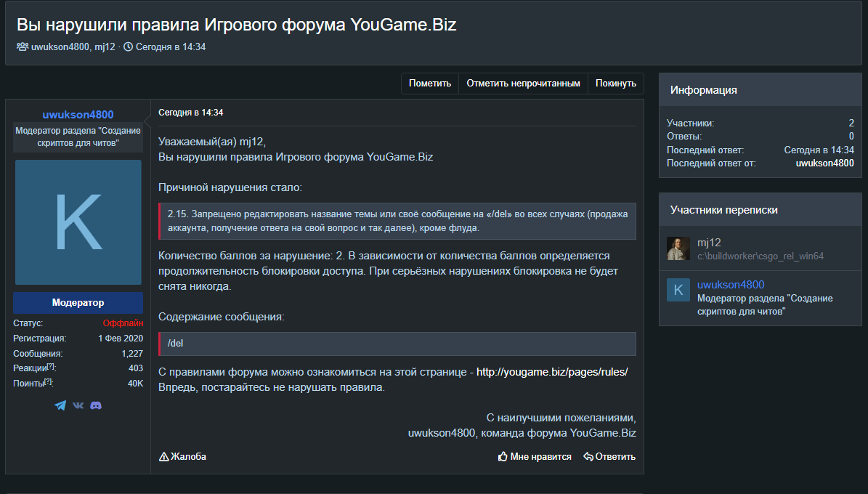This screenshot has width=868, height=494.
Task: Open last reply author uwukson4800 in Информация
Action: [x=825, y=163]
